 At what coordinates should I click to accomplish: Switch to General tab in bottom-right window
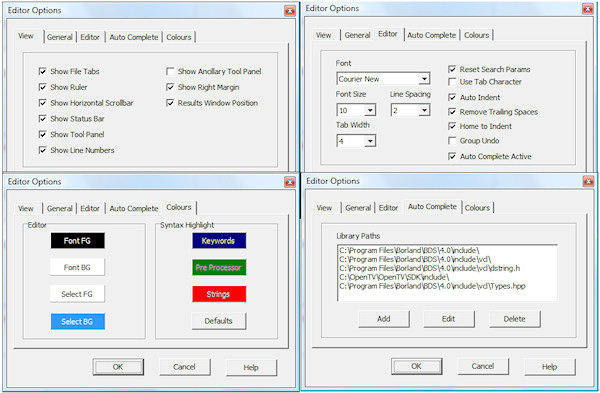pos(358,208)
